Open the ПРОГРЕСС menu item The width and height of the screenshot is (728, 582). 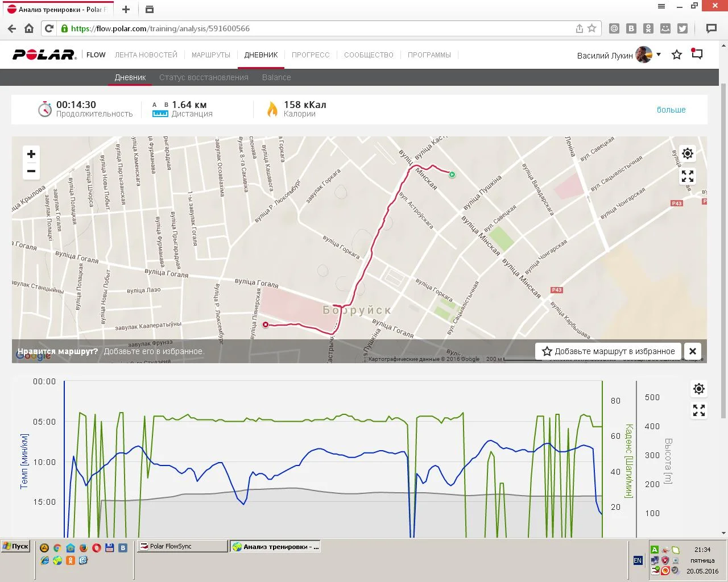pyautogui.click(x=311, y=55)
